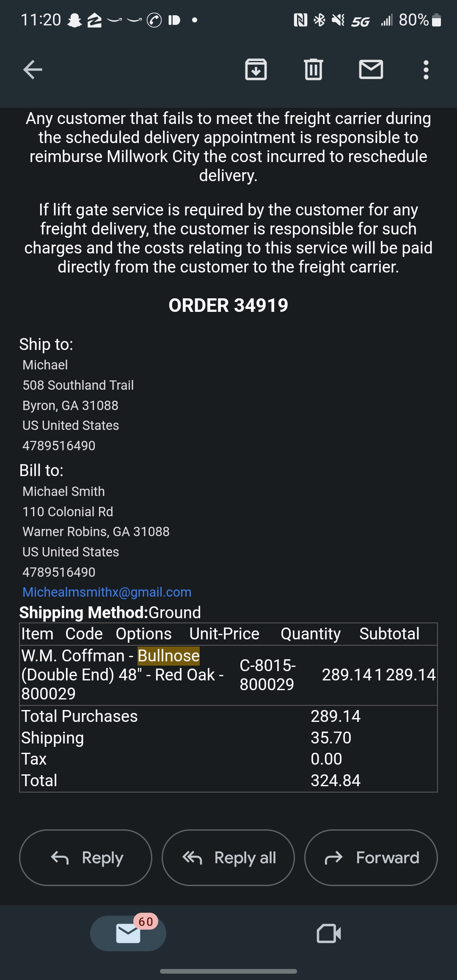Open the Mail tab with 60 badge
Screen dimensions: 457x980
[128, 933]
